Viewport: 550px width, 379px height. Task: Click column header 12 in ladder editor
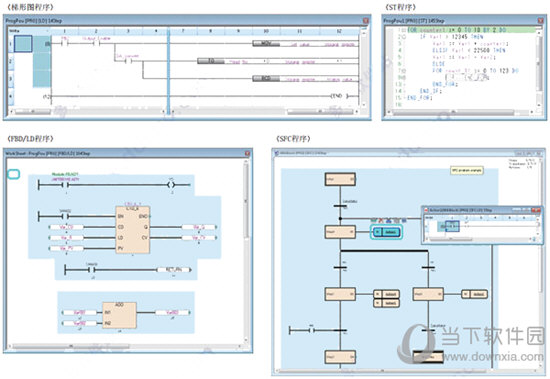click(339, 31)
